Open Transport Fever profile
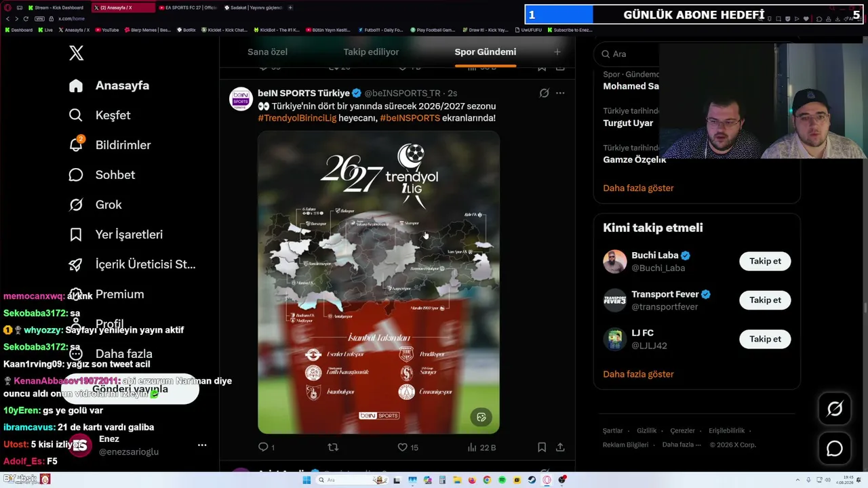 click(x=665, y=294)
